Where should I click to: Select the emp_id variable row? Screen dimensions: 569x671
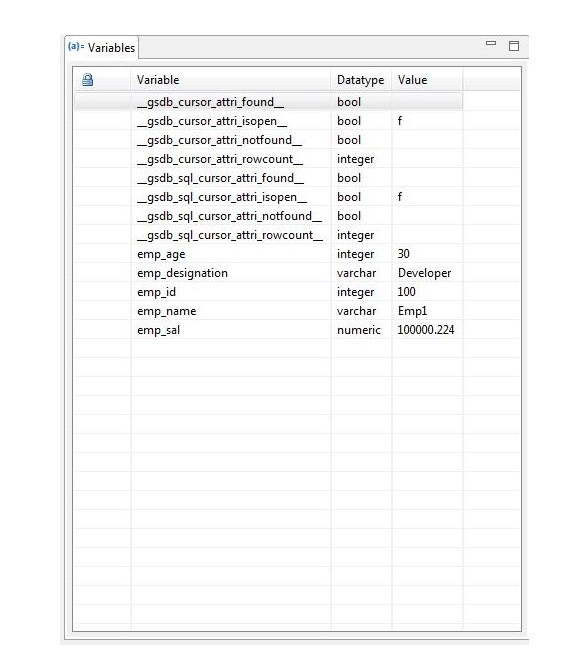tap(268, 292)
